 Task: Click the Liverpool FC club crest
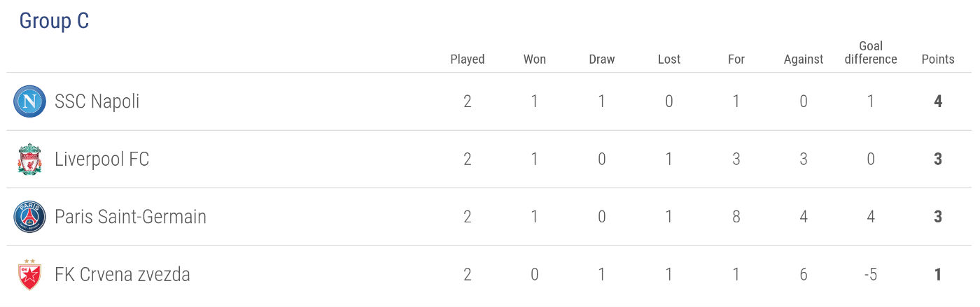pyautogui.click(x=29, y=159)
